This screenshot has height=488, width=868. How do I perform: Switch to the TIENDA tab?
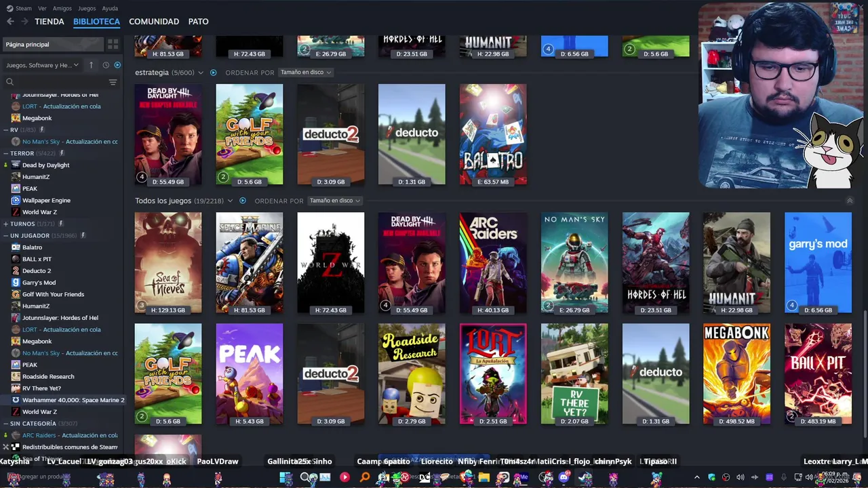(50, 22)
